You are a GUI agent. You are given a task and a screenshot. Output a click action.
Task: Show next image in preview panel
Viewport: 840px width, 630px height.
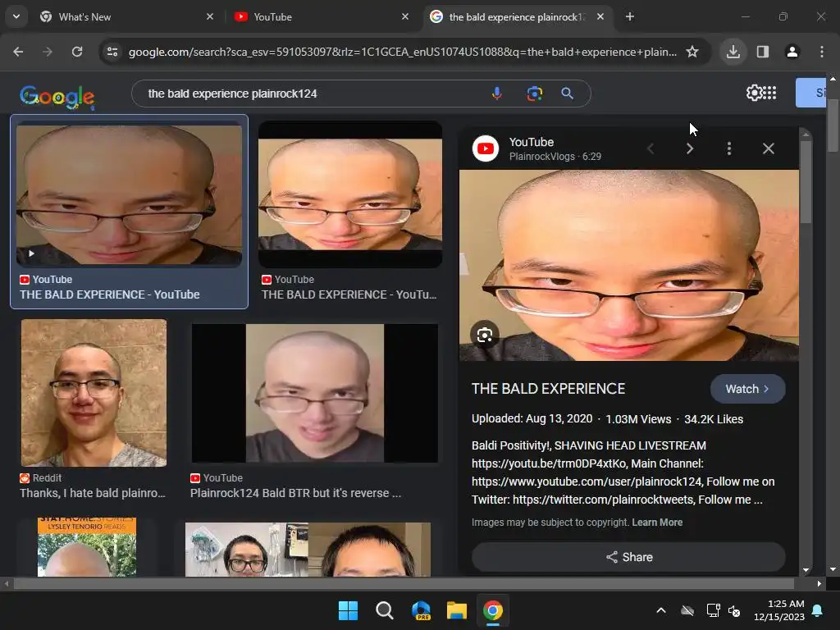pyautogui.click(x=690, y=148)
